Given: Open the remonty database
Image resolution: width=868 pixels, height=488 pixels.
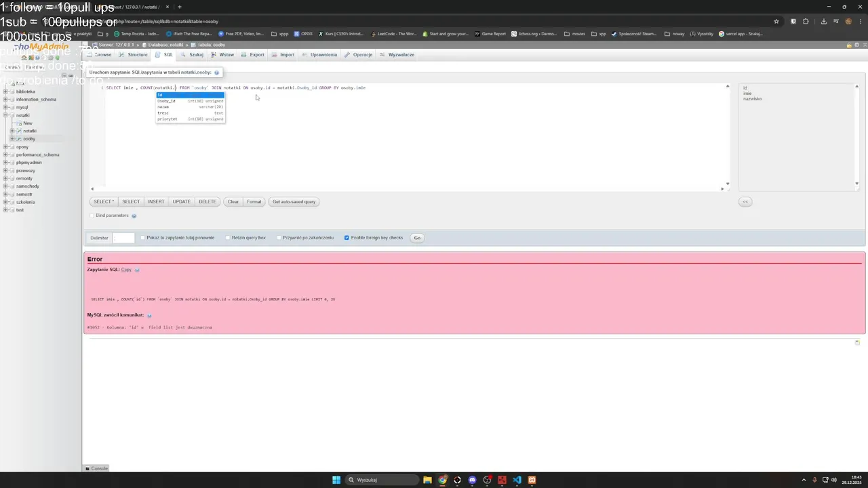Looking at the screenshot, I should pyautogui.click(x=24, y=178).
